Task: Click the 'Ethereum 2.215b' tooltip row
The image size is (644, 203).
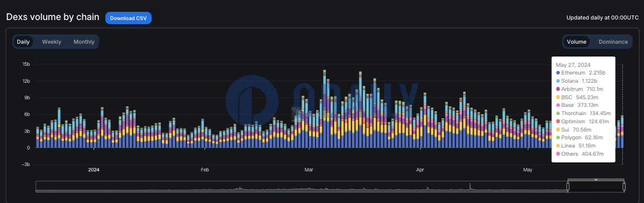Action: [581, 73]
